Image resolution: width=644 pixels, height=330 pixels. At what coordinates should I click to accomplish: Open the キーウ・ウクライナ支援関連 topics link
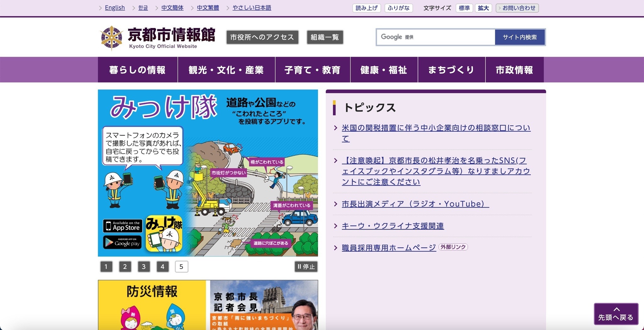pos(392,225)
